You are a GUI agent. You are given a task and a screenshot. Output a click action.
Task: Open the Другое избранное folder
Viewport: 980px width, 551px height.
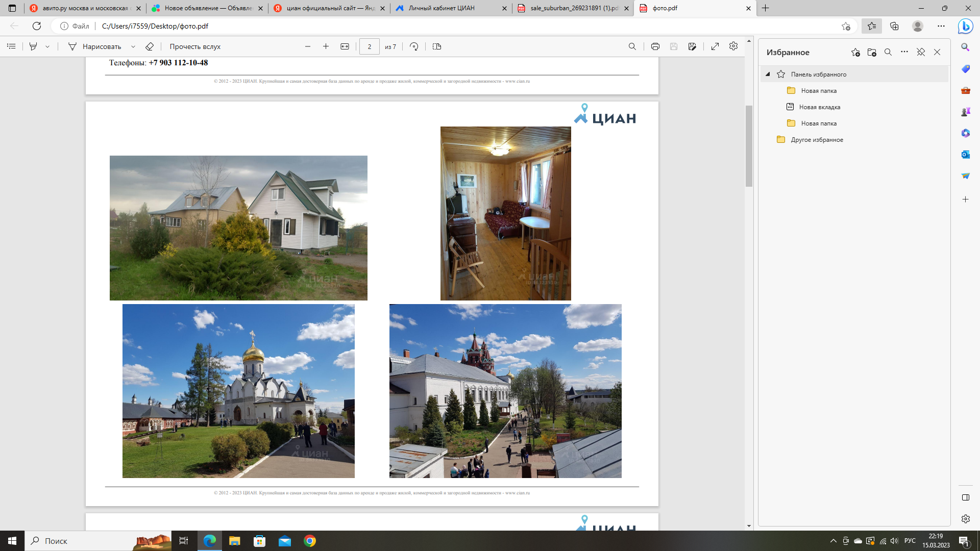point(817,139)
